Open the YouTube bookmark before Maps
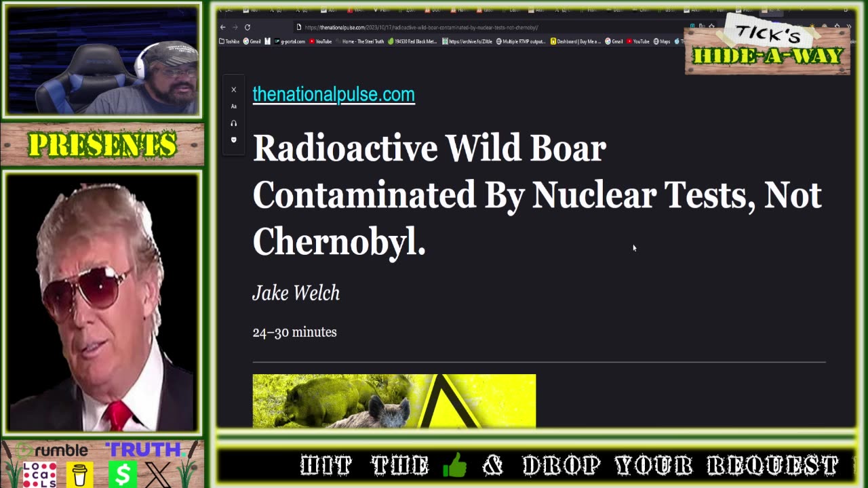868x488 pixels. pyautogui.click(x=638, y=41)
